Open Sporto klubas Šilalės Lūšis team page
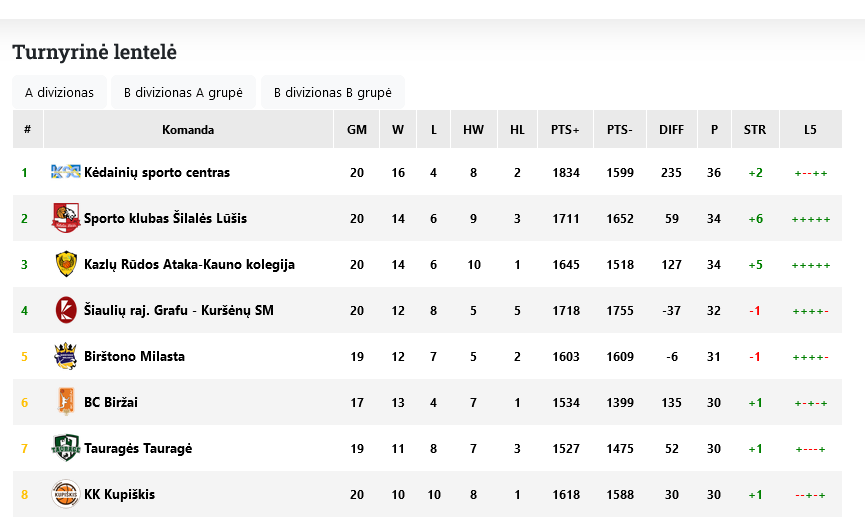The height and width of the screenshot is (518, 865). coord(165,218)
